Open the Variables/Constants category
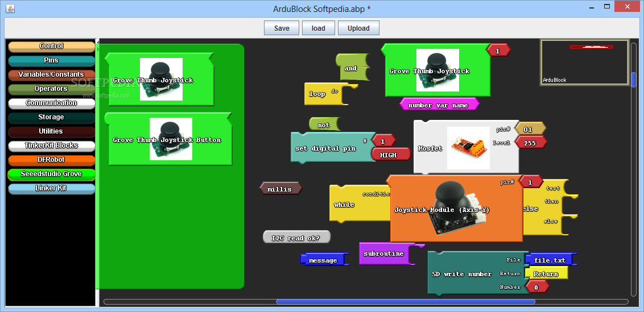Viewport: 644px width, 312px height. (x=51, y=74)
